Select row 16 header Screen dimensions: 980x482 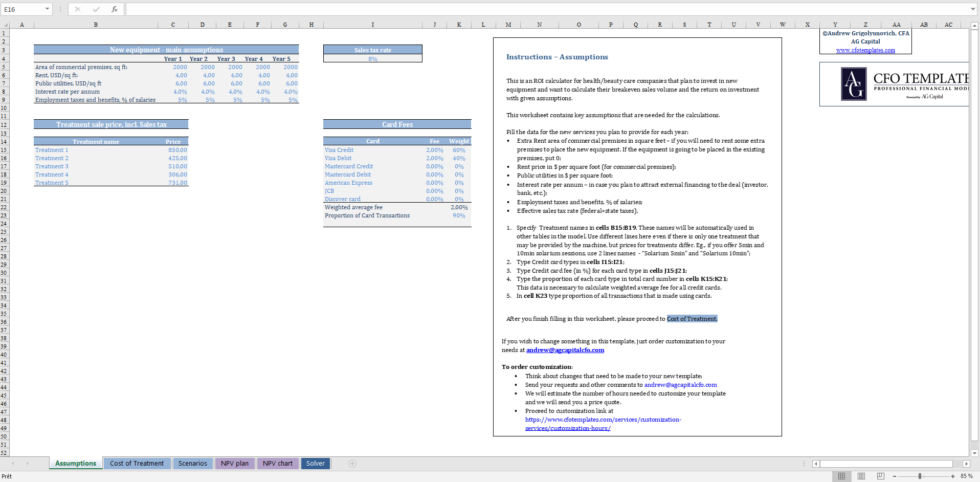pos(4,158)
